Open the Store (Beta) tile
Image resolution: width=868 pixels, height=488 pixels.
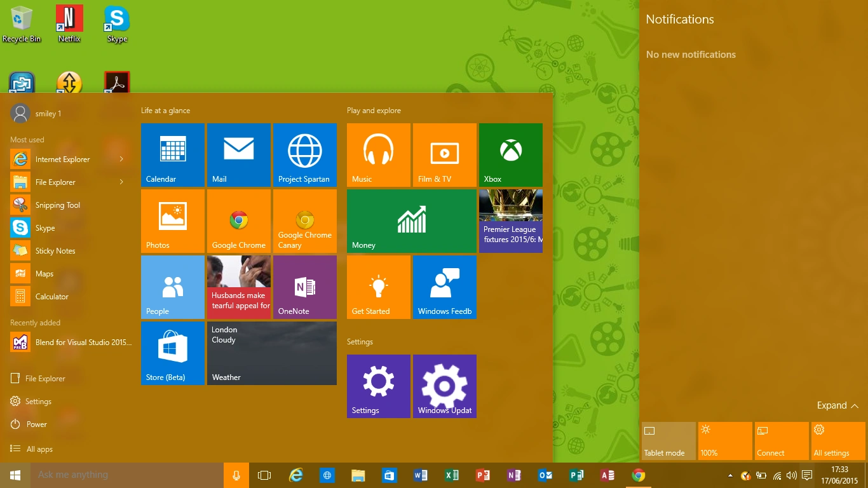pyautogui.click(x=173, y=353)
